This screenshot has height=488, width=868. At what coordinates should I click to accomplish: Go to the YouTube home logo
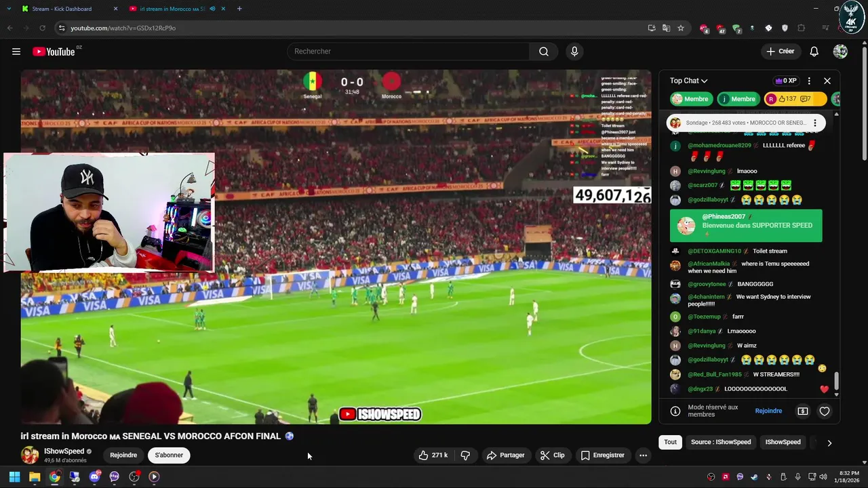54,52
